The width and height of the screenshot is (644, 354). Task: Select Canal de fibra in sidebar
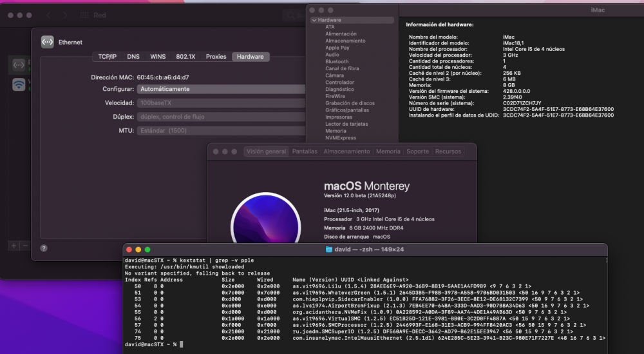click(342, 68)
